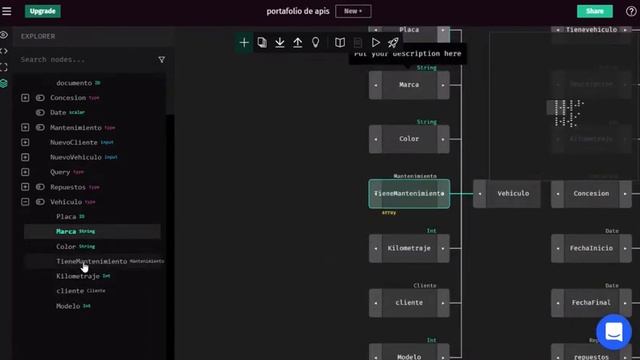Select cliente field in Explorer tree

(x=70, y=291)
